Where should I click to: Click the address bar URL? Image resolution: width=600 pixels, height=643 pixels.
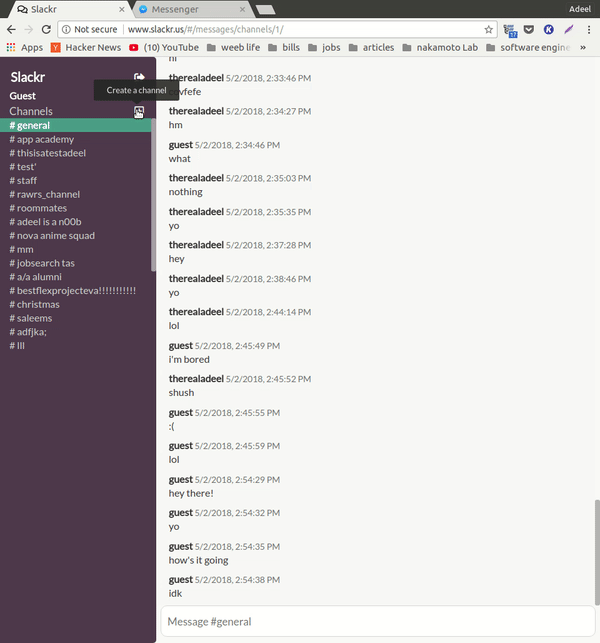coord(205,30)
